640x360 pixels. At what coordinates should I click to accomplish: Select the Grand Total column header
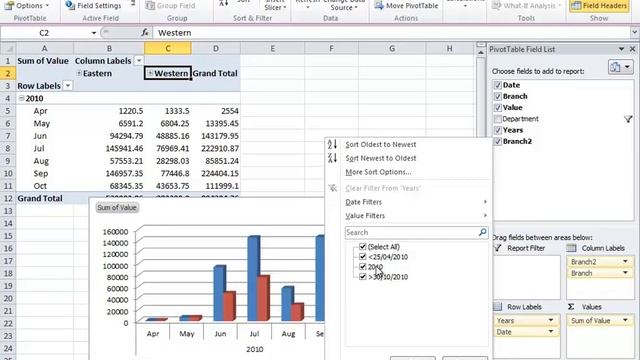coord(215,73)
